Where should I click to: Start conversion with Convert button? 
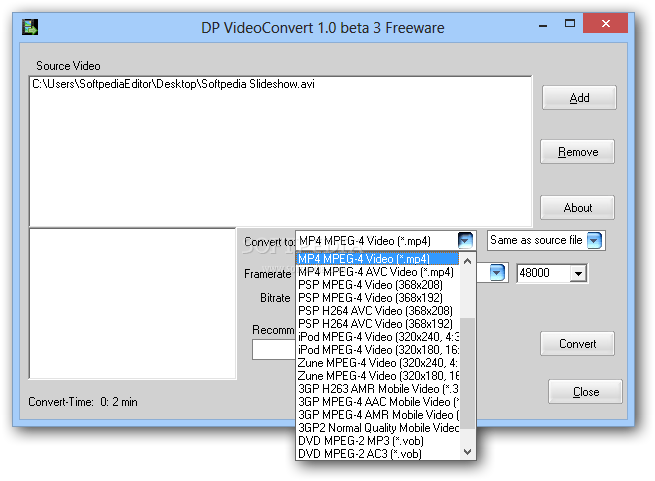tap(578, 344)
